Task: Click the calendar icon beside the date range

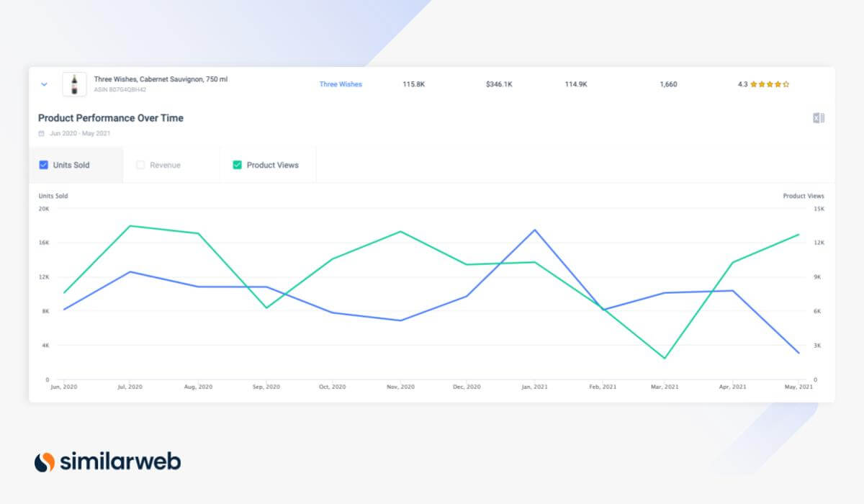Action: 42,133
